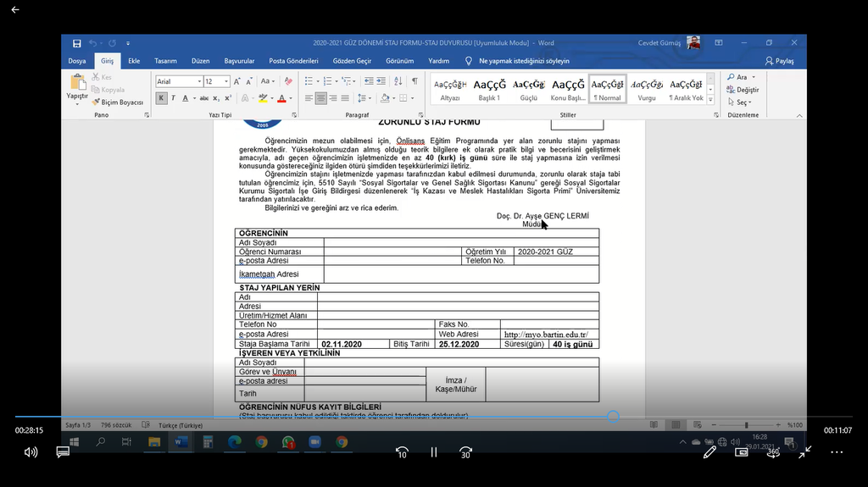868x487 pixels.
Task: Click the numbered list icon
Action: pyautogui.click(x=328, y=81)
